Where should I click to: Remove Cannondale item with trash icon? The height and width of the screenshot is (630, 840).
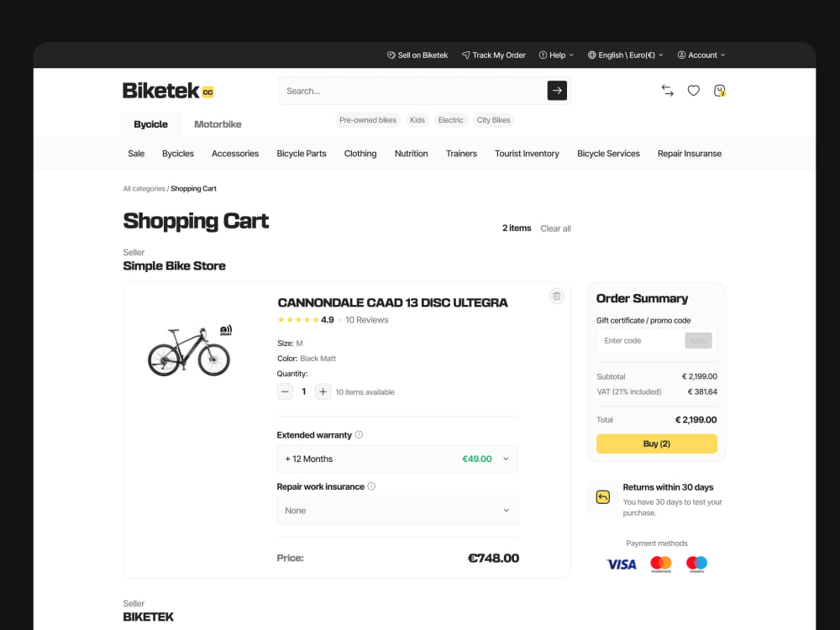[557, 296]
